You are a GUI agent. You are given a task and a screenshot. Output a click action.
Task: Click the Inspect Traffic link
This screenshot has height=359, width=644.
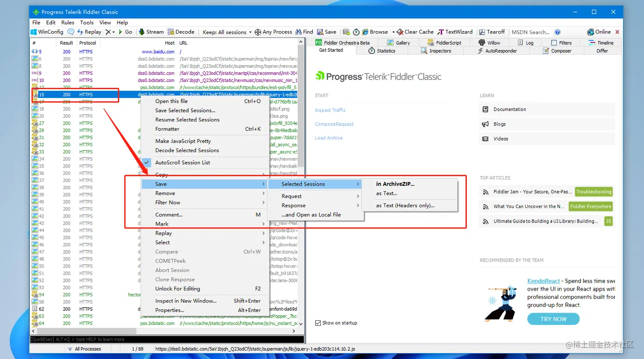point(330,110)
